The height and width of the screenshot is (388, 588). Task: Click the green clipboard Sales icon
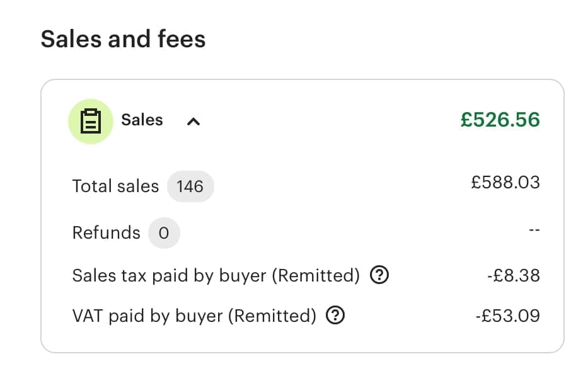coord(91,121)
